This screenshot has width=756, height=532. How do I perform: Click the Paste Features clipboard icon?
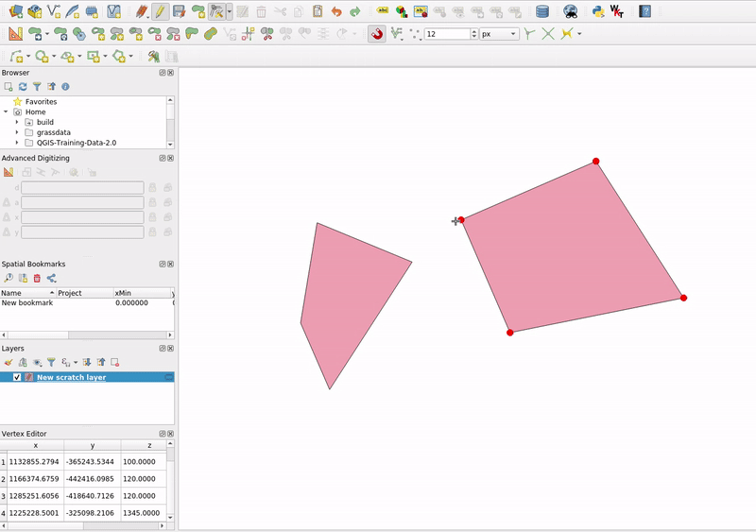[318, 10]
